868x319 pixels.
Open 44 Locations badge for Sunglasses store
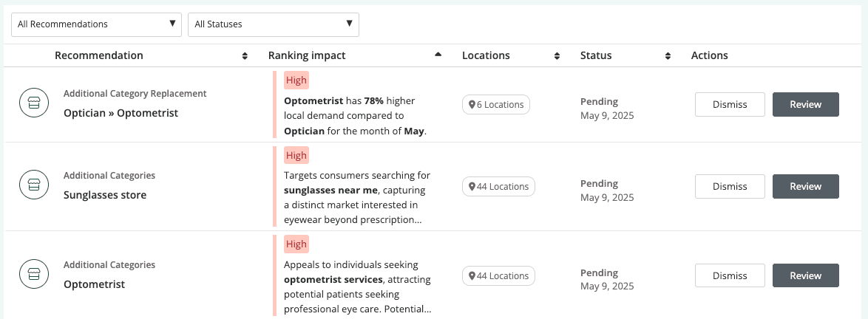[498, 187]
